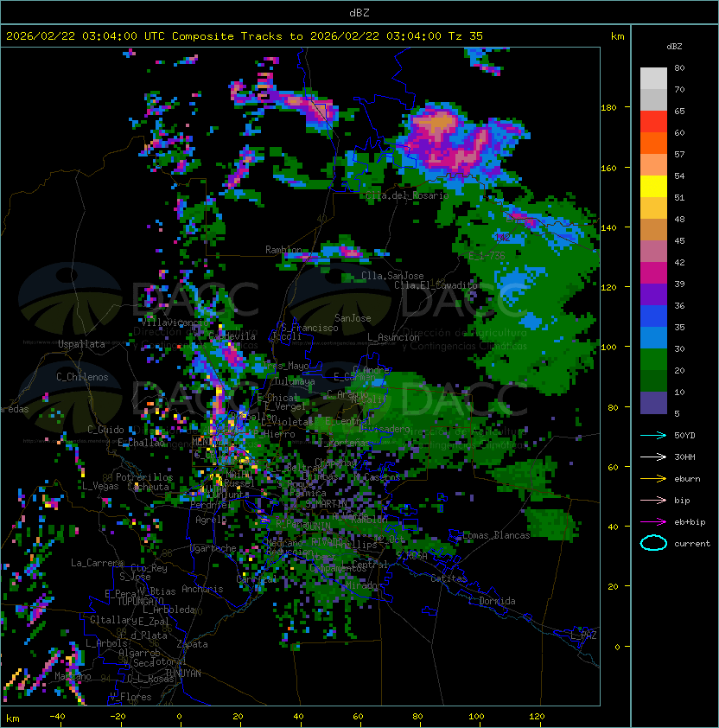Image resolution: width=719 pixels, height=728 pixels.
Task: Select the yellow eburn arrow legend icon
Action: pyautogui.click(x=653, y=479)
